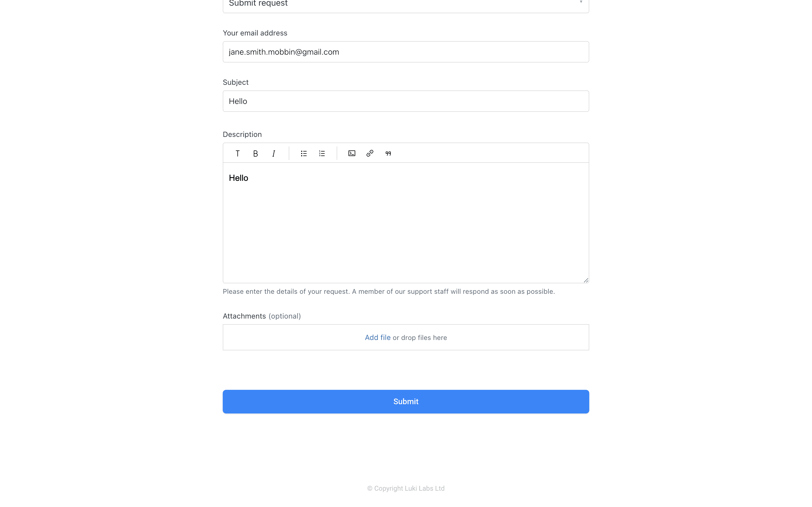The width and height of the screenshot is (812, 507).
Task: Click the Copyright Luki Labs footer text
Action: (406, 488)
